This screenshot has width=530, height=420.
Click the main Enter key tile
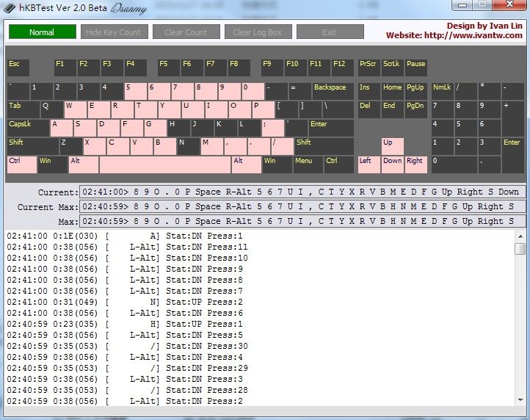(x=331, y=128)
